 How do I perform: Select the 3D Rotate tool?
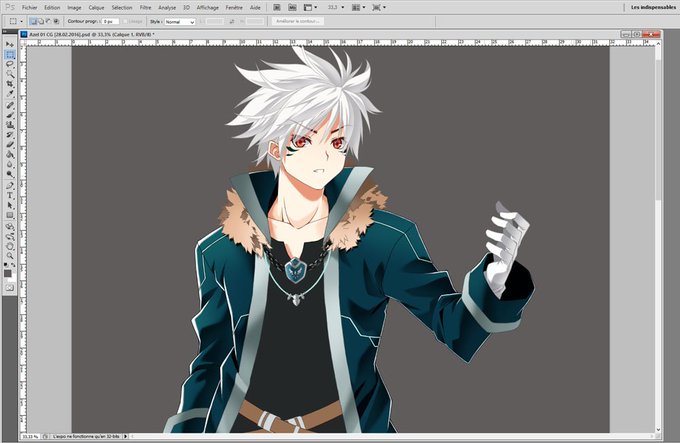click(10, 227)
